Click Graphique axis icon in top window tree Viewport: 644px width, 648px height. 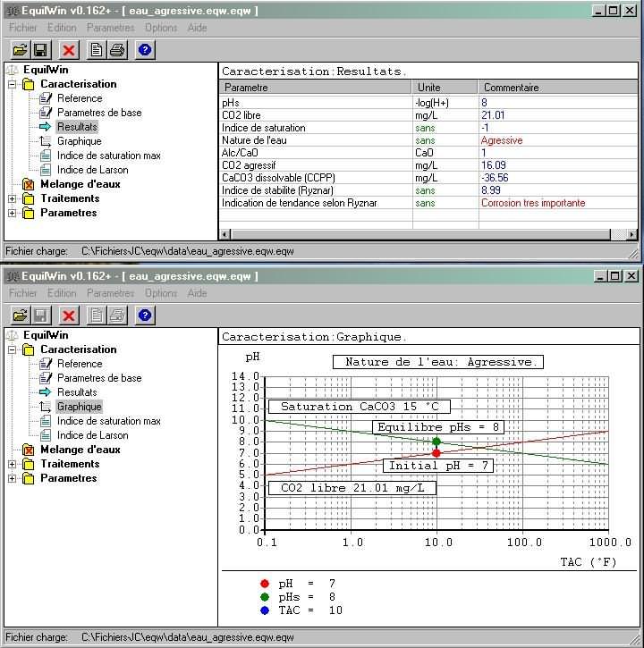(46, 141)
